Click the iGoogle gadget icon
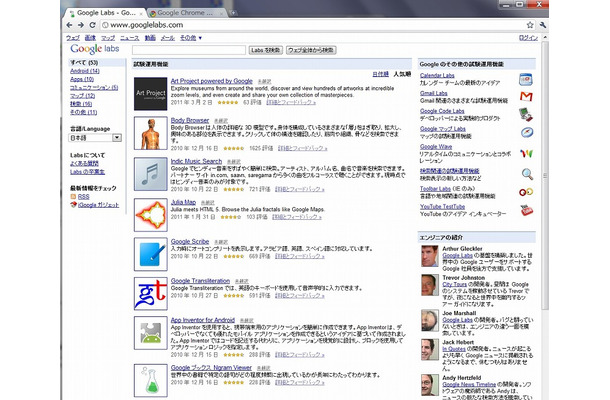Screen dimensions: 610x400 (73, 205)
